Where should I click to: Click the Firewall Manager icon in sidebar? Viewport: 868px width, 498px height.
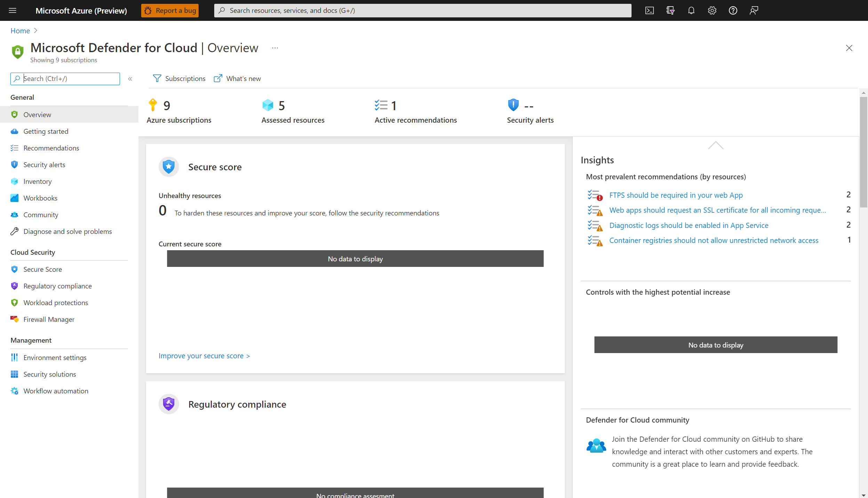pyautogui.click(x=14, y=319)
